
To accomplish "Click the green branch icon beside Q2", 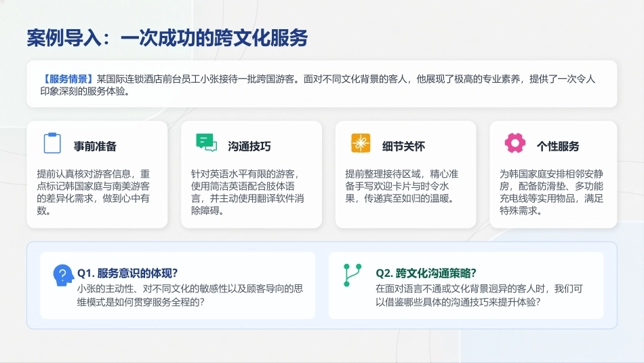I will [353, 275].
